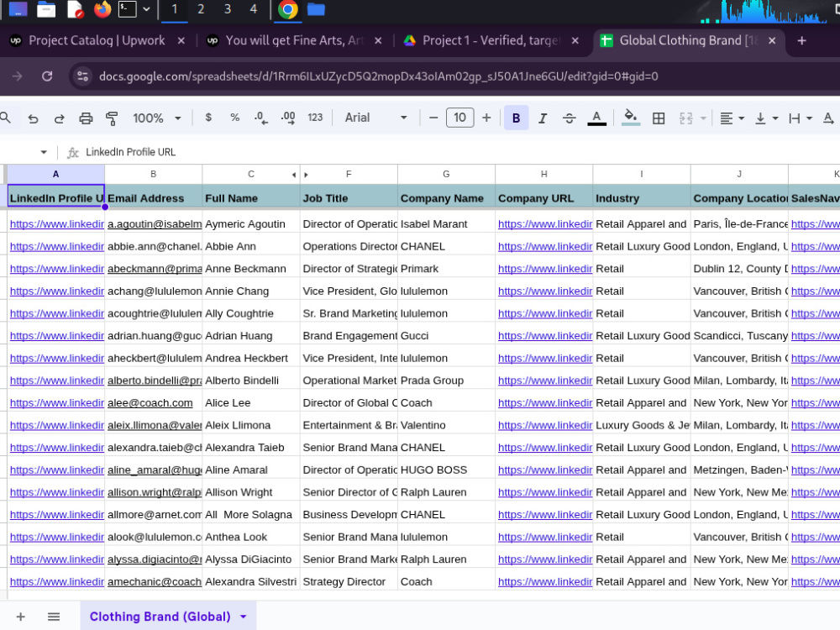The width and height of the screenshot is (840, 630).
Task: Open Alexandra Silvestri's LinkedIn profile link
Action: coord(57,582)
